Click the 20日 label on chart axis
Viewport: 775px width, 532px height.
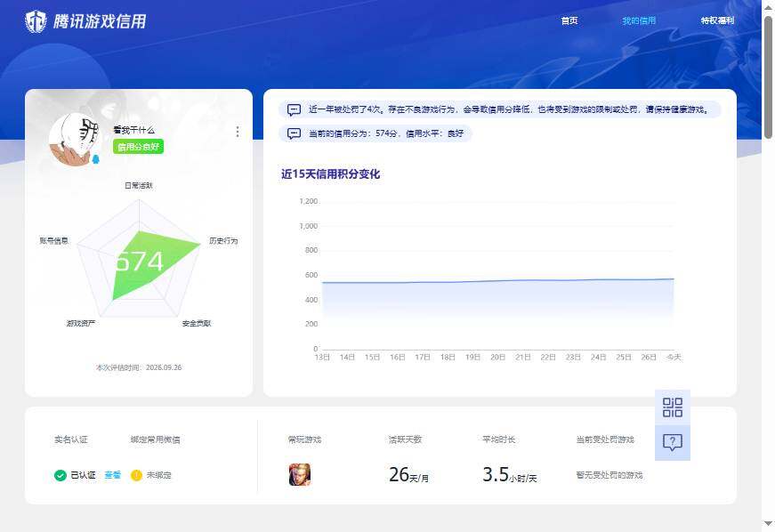pyautogui.click(x=497, y=357)
